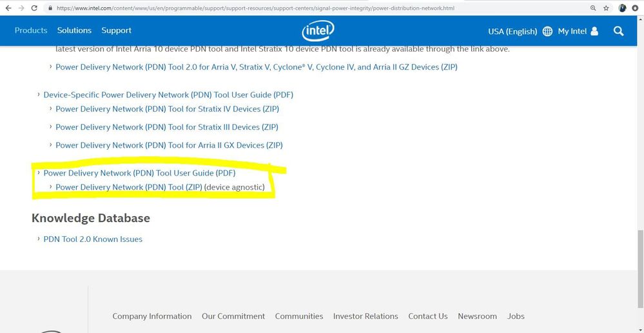This screenshot has height=333, width=644.
Task: Open the browser profile avatar
Action: (622, 8)
